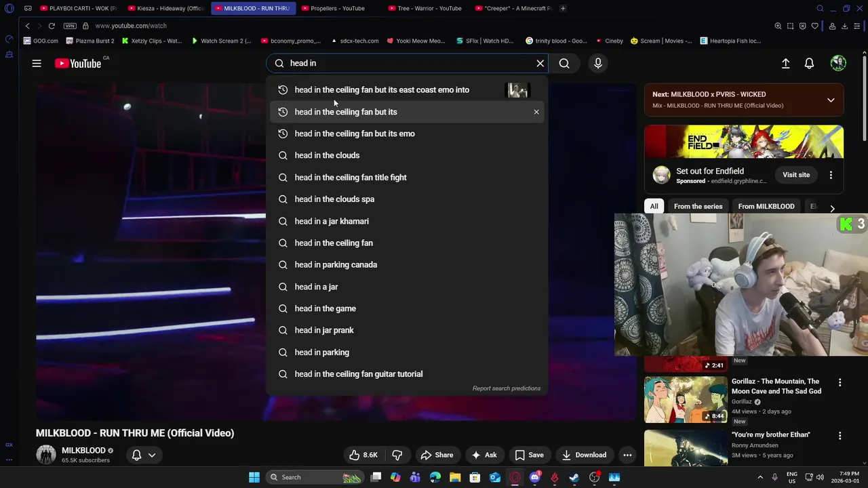Like the video with thumbs up
The width and height of the screenshot is (868, 488).
click(x=363, y=455)
